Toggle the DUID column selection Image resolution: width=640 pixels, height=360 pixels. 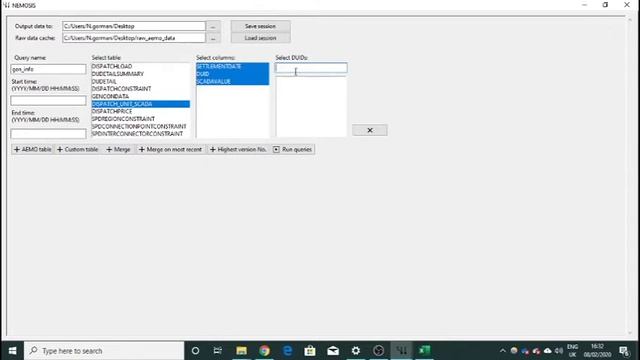232,74
